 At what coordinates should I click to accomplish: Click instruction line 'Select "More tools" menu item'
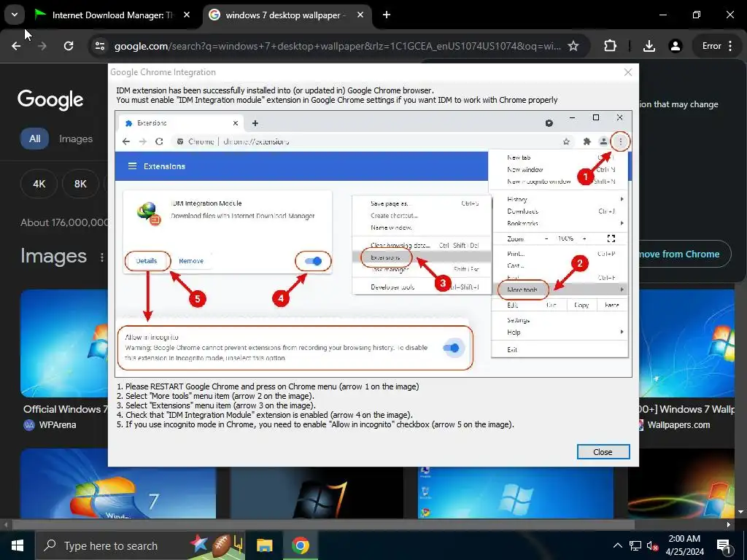coord(215,396)
